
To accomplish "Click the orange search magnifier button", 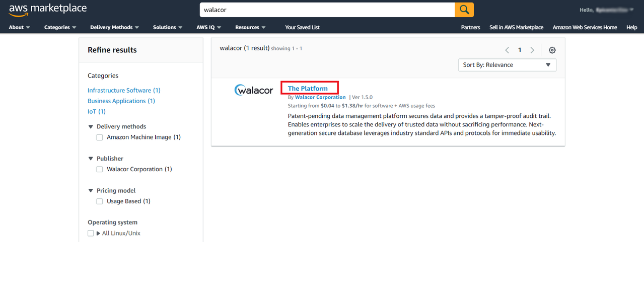I will (464, 10).
